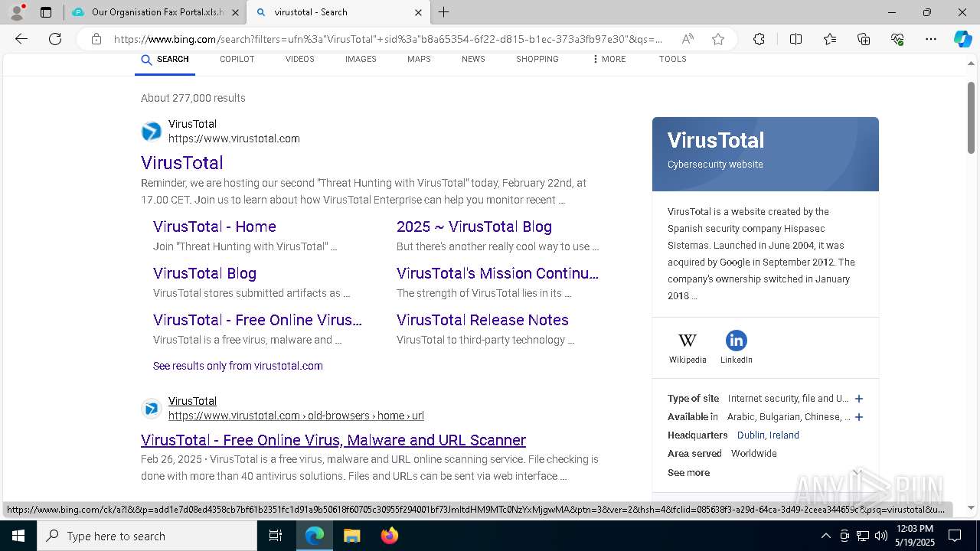Click the old-browsers home url breadcrumb
The image size is (980, 551).
296,416
